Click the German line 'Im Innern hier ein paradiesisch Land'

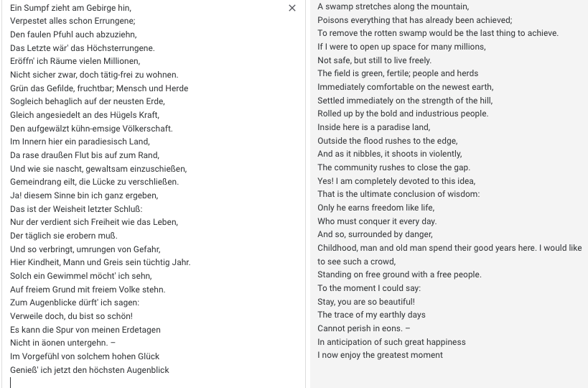point(80,142)
